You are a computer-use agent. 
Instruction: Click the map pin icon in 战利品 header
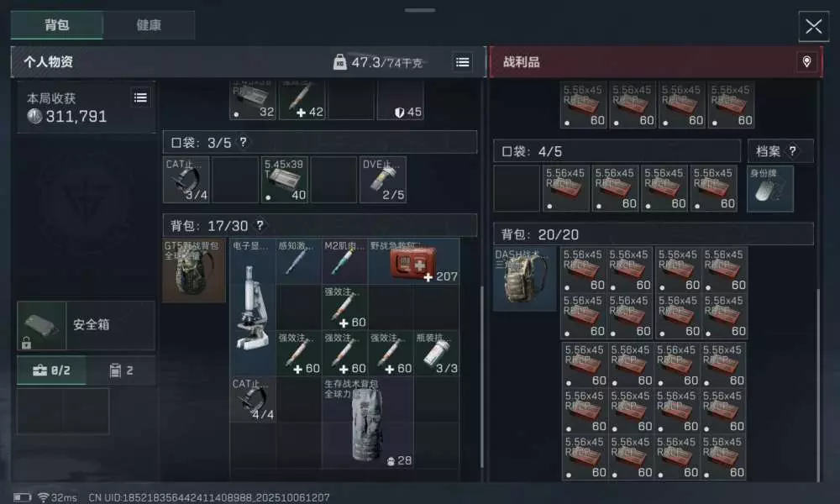coord(806,61)
